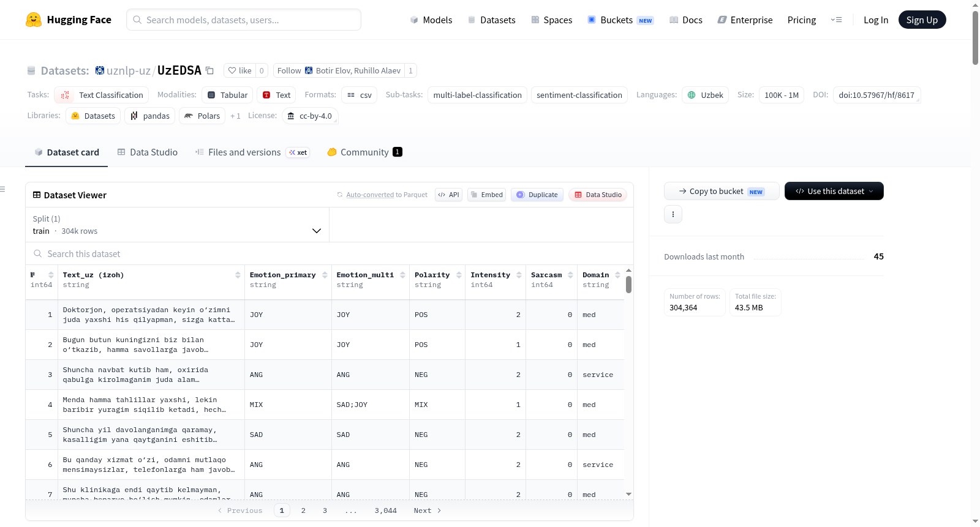Click the Datasets library tag
The width and height of the screenshot is (980, 527).
(x=93, y=116)
